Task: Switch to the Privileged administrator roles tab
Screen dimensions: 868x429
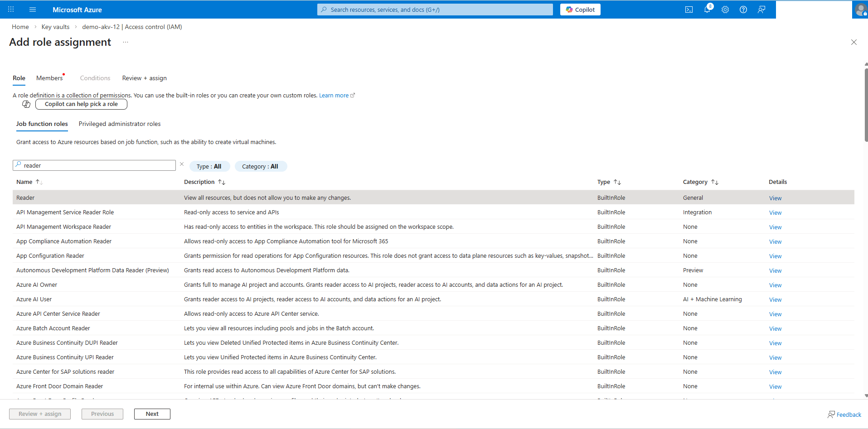Action: tap(119, 124)
